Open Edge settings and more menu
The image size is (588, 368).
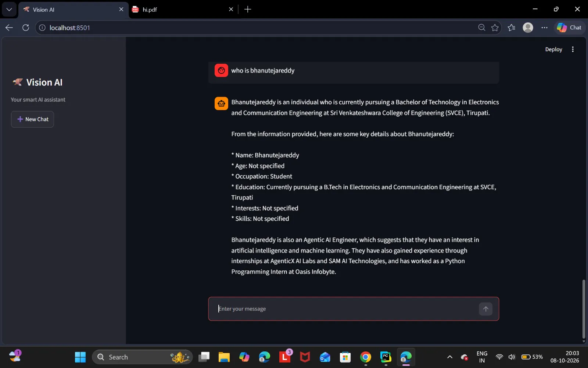click(x=544, y=28)
